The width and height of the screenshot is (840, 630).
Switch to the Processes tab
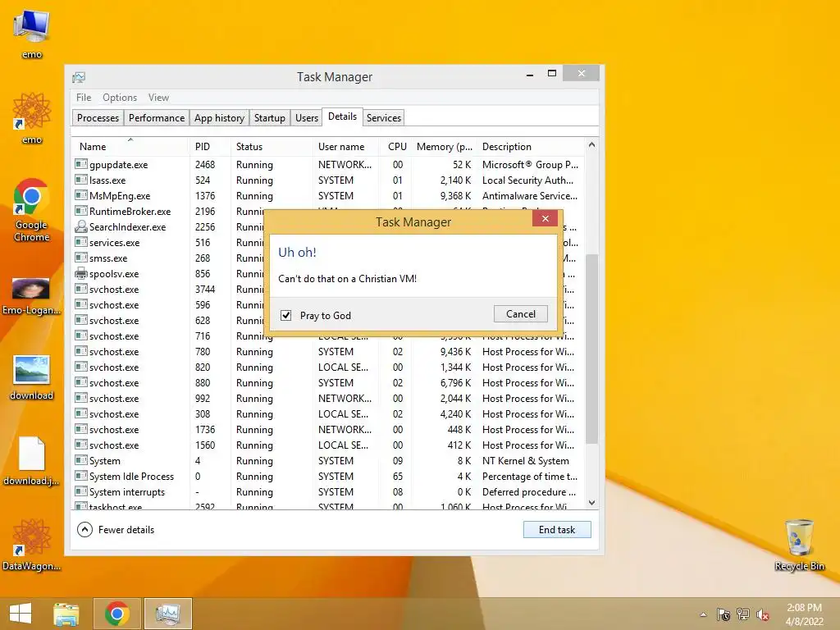click(98, 118)
